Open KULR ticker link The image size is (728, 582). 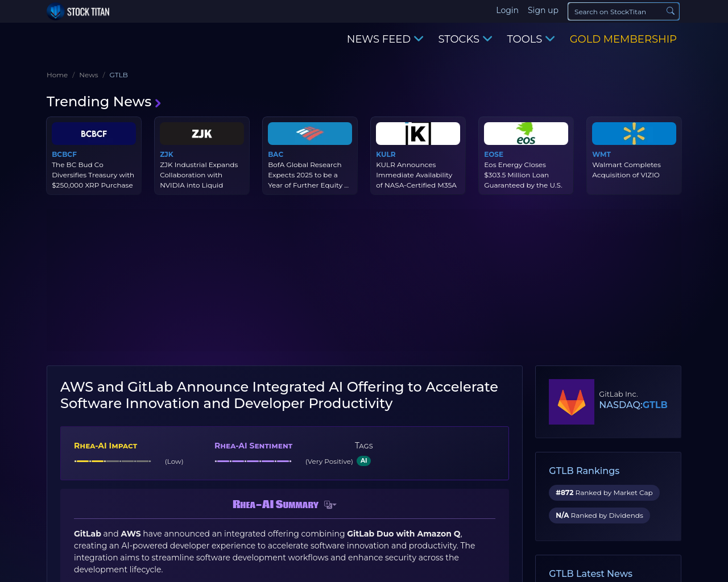pyautogui.click(x=386, y=155)
